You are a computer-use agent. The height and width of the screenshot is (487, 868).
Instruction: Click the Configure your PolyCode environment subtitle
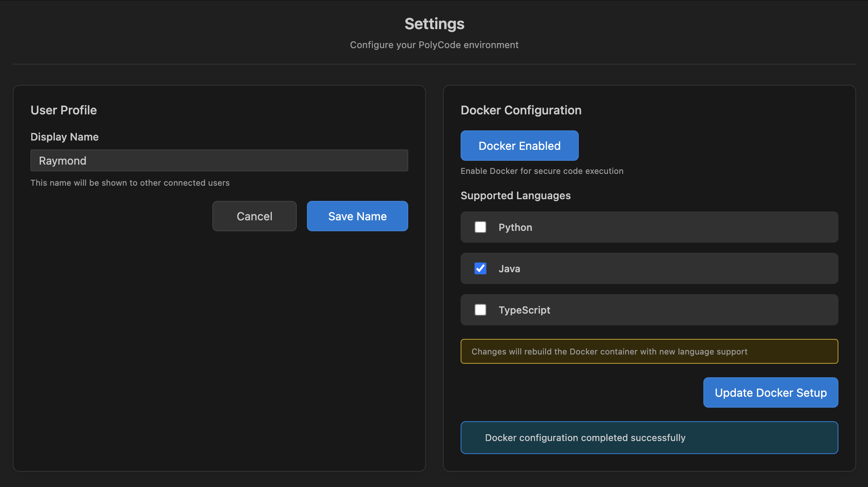[434, 45]
